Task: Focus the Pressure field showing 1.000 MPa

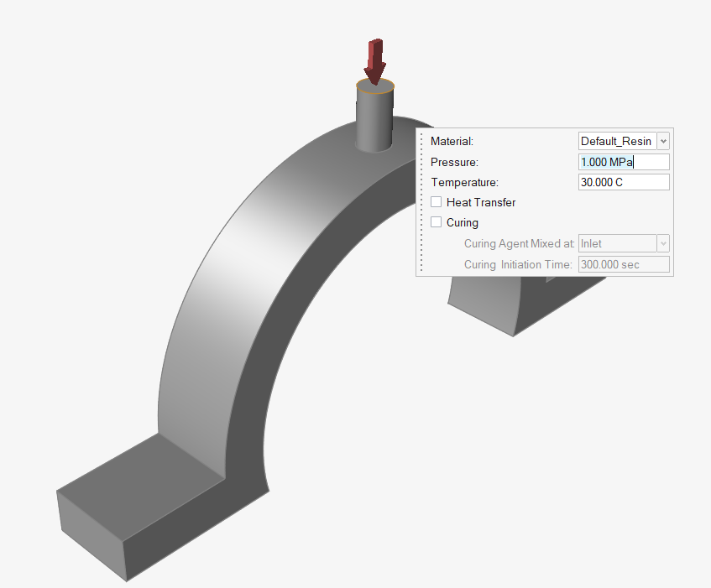Action: point(624,162)
